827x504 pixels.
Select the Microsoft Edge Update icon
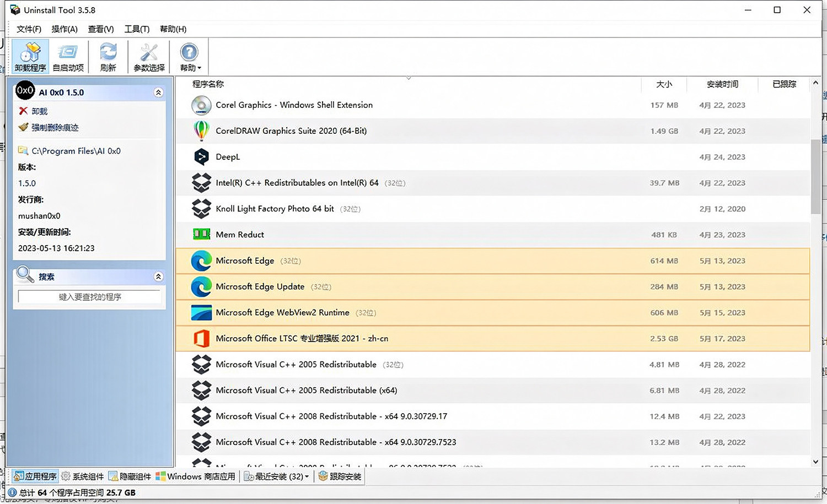tap(201, 286)
